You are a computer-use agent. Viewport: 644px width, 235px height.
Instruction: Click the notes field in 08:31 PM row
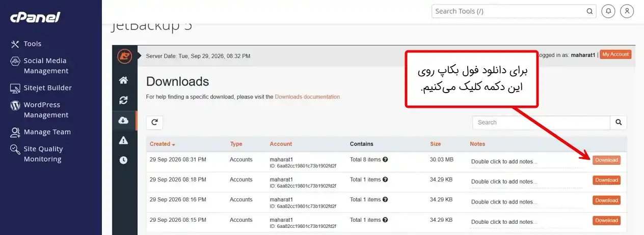[x=527, y=162]
